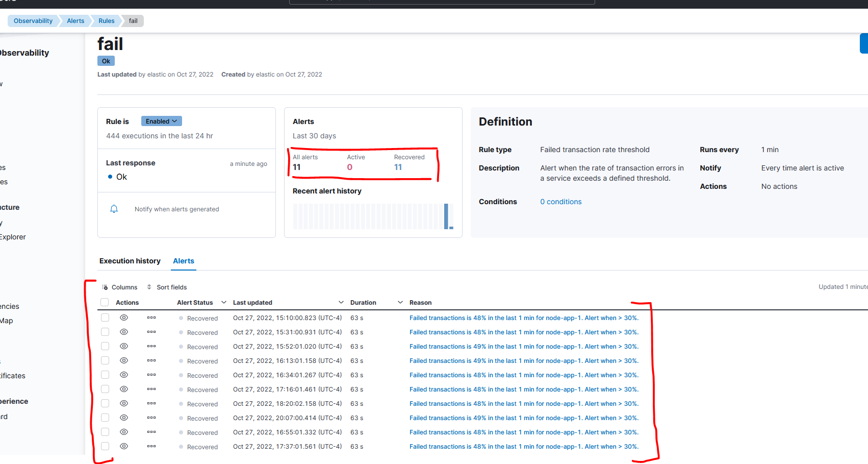Screen dimensions: 868x464
Task: View alert details for the 17:37:01.561 row
Action: (x=124, y=446)
